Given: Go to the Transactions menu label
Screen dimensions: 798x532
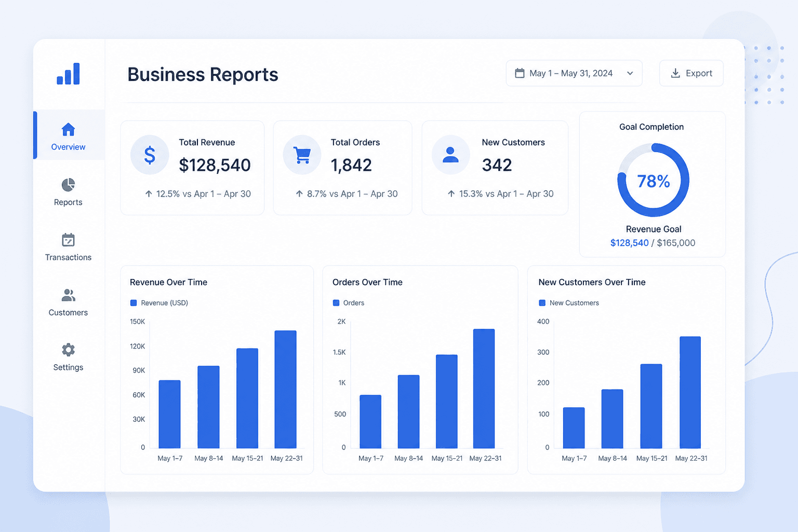Looking at the screenshot, I should click(68, 257).
